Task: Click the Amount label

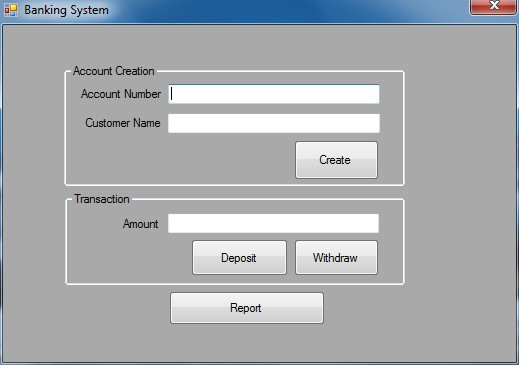Action: tap(141, 224)
